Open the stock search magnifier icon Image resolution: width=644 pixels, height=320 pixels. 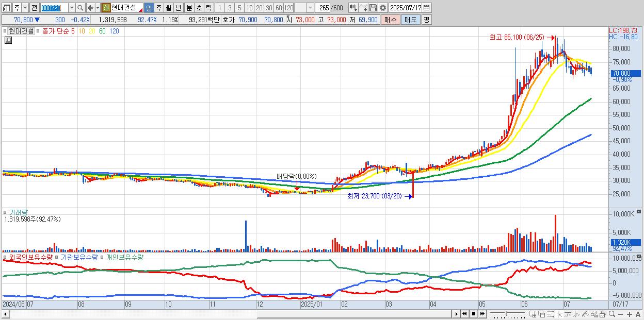click(81, 8)
